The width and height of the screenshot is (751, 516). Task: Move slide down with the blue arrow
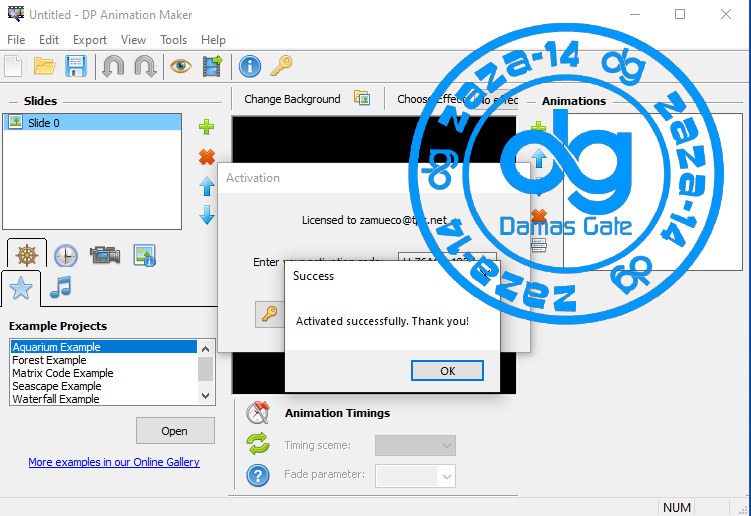207,215
